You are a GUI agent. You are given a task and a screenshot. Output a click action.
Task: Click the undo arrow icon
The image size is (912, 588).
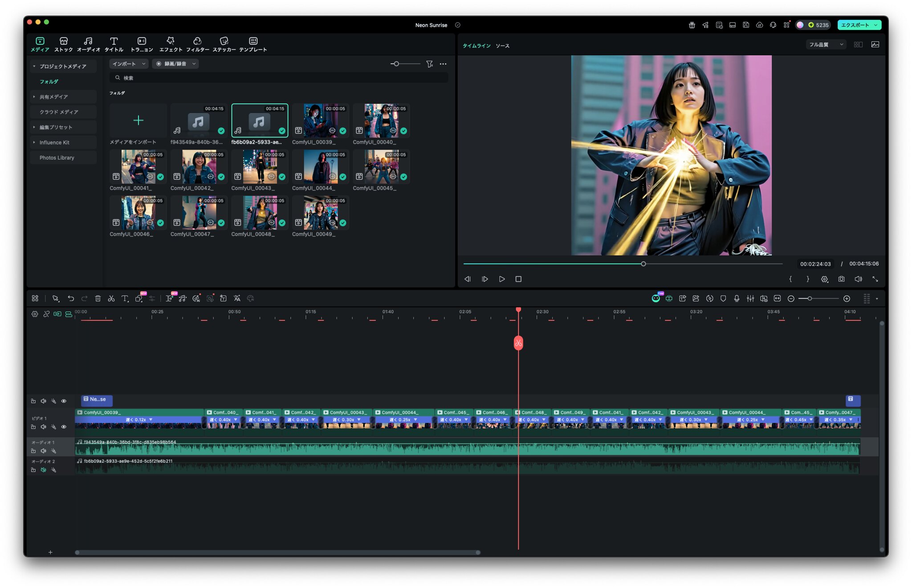[71, 299]
